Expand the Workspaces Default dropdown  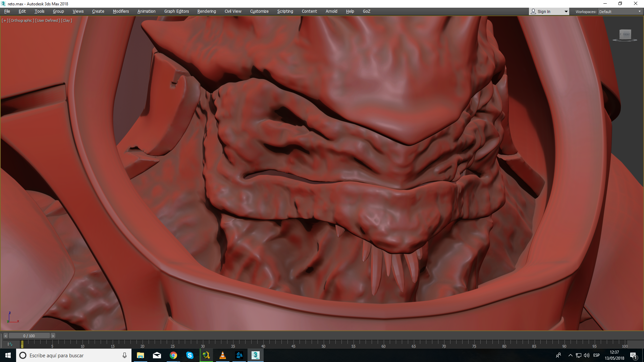[x=639, y=12]
